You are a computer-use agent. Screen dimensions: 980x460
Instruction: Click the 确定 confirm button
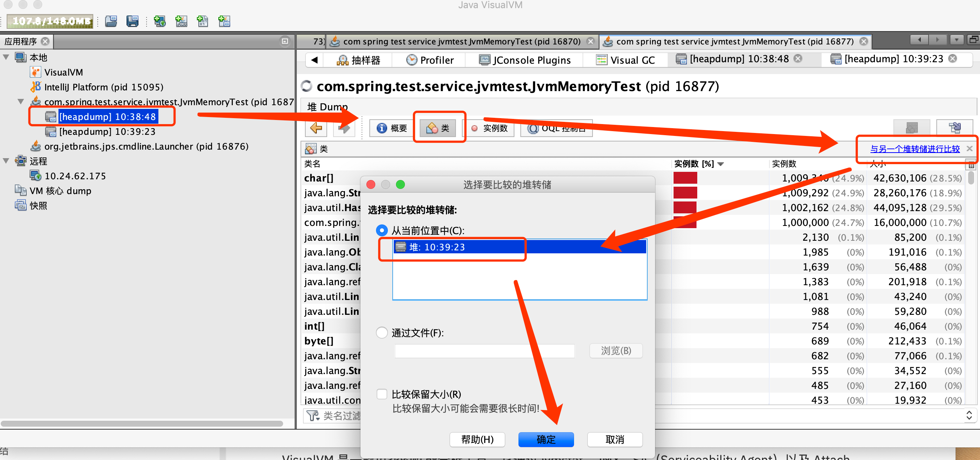pyautogui.click(x=546, y=439)
